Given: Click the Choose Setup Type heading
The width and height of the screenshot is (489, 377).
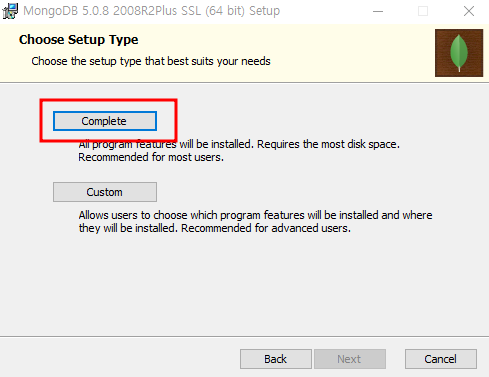Looking at the screenshot, I should tap(79, 40).
